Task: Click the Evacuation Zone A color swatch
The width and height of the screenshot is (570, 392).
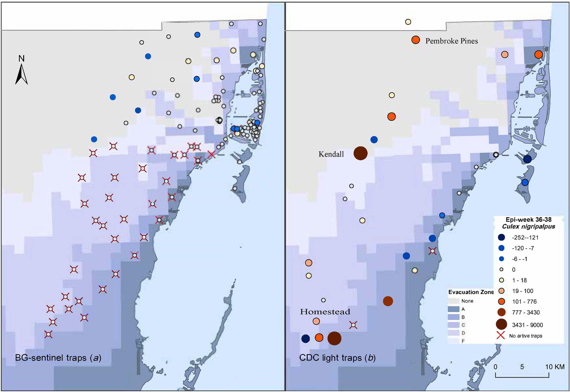Action: (454, 309)
